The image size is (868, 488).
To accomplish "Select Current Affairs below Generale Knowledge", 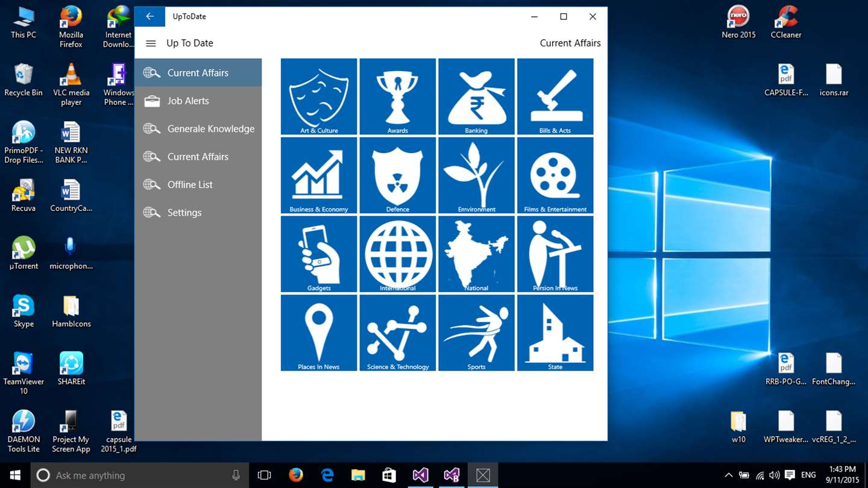I will pyautogui.click(x=198, y=157).
